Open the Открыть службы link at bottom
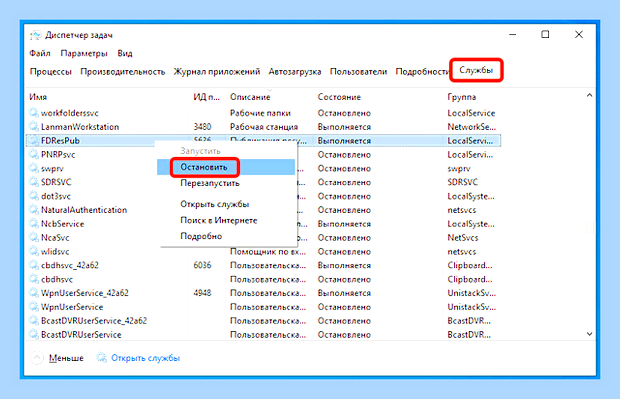This screenshot has height=399, width=620. (146, 358)
